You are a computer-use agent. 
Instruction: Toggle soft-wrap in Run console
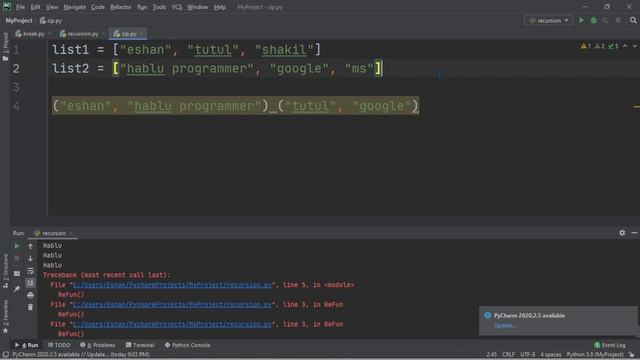click(x=30, y=271)
